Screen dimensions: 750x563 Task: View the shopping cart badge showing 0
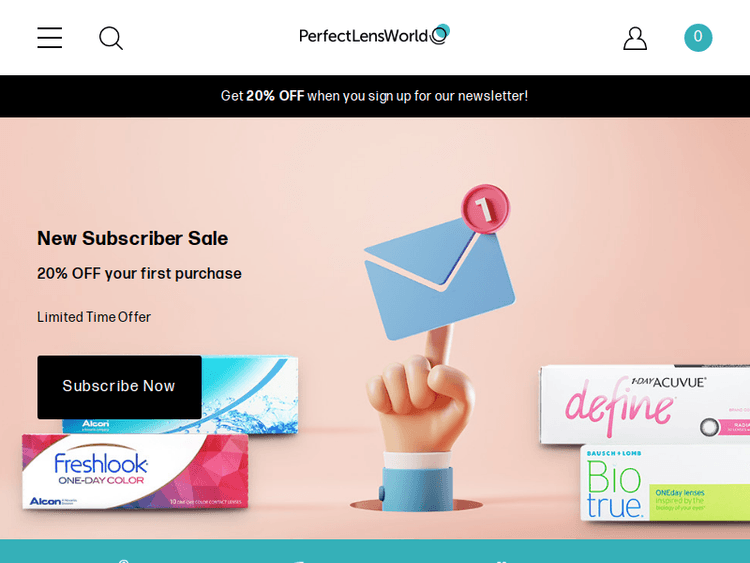[x=698, y=37]
